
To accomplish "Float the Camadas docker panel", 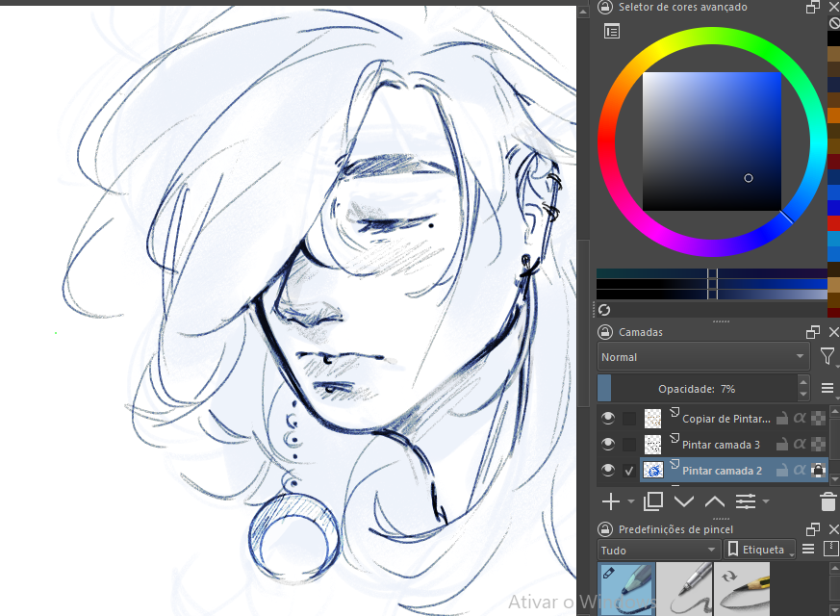I will (x=813, y=332).
